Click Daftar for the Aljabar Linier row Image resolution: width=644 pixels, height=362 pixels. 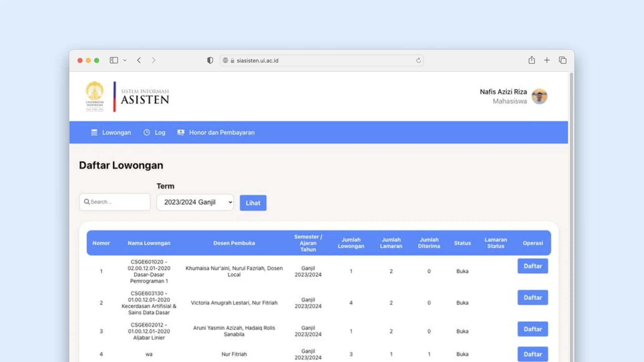pos(532,329)
